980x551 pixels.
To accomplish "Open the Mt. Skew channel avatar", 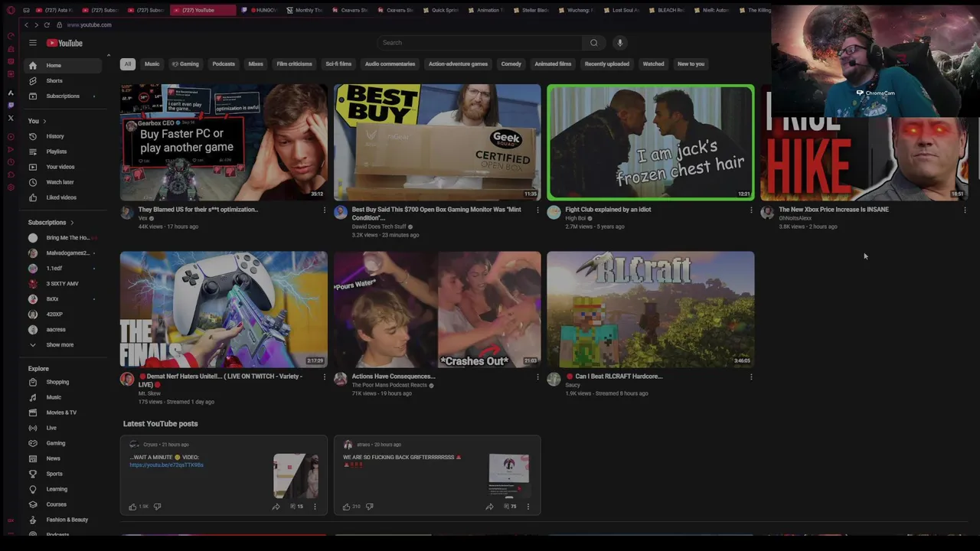I will pyautogui.click(x=127, y=380).
